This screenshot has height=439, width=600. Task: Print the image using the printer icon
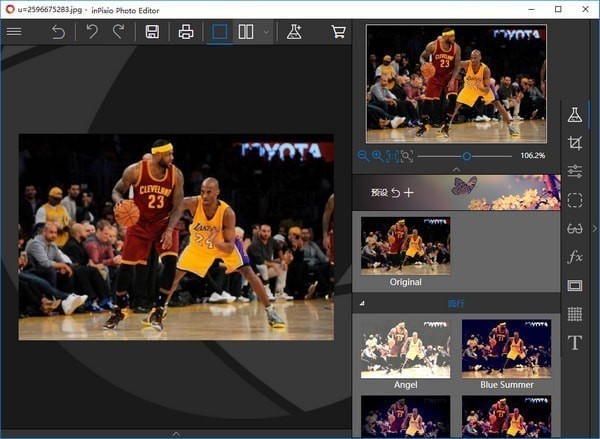(x=186, y=31)
